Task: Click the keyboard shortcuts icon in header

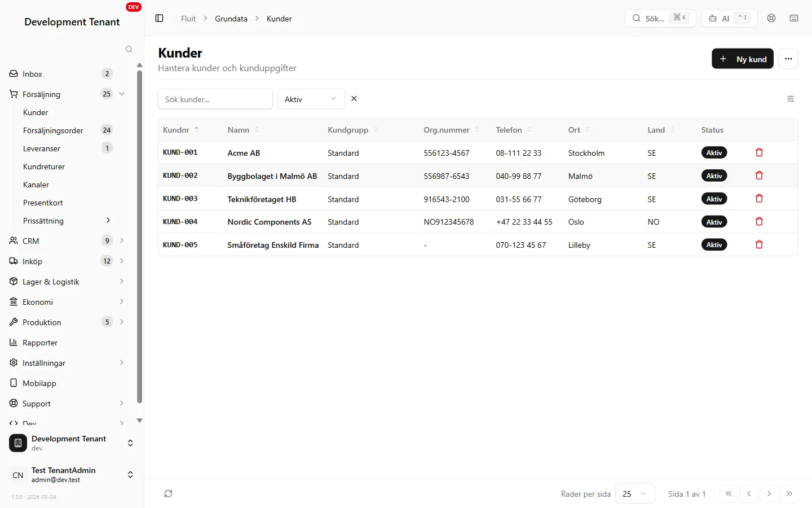Action: (794, 18)
